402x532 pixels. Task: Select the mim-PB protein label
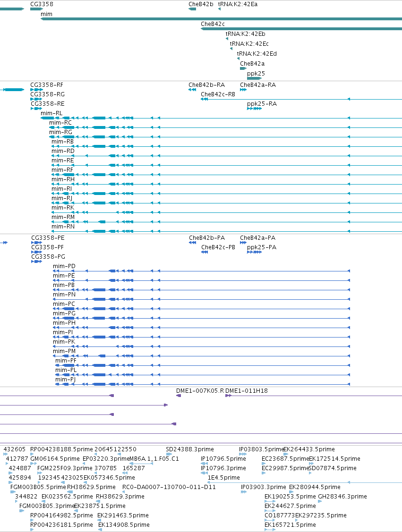coord(64,285)
